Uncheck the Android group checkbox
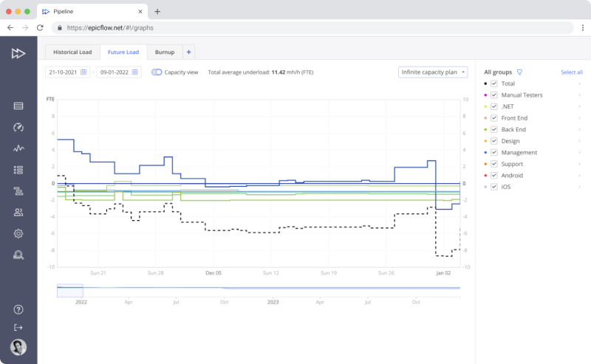This screenshot has width=591, height=364. tap(494, 176)
